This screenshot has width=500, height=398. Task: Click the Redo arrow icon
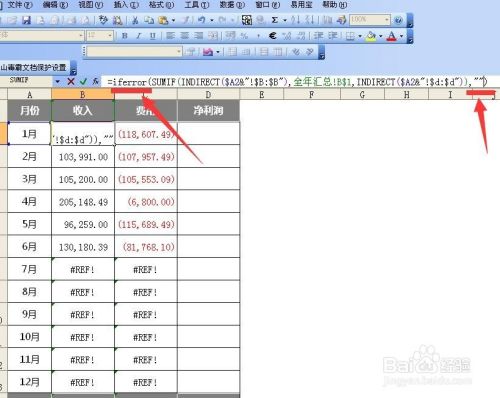pos(222,20)
